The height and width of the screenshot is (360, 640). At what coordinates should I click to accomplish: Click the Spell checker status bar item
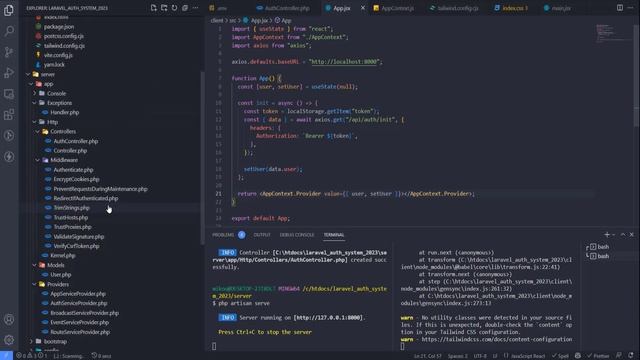560,356
